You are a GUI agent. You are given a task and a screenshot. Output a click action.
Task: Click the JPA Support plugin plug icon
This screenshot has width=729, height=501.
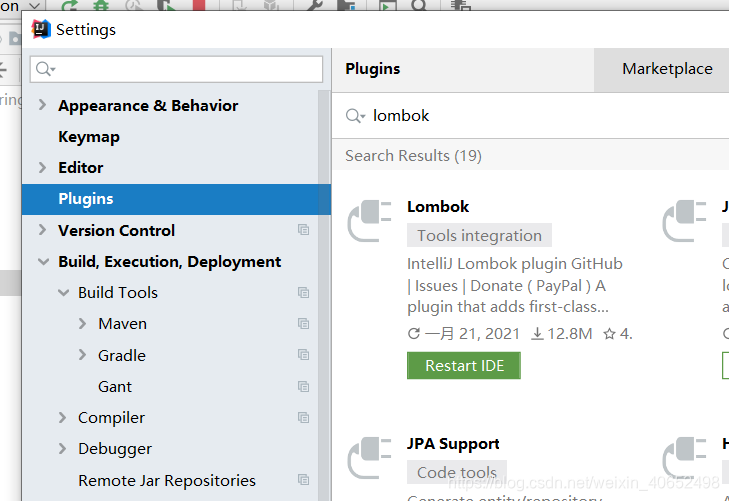(370, 458)
